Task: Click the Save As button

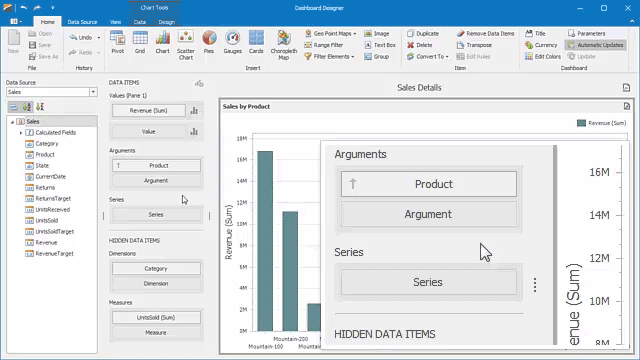Action: (x=44, y=56)
